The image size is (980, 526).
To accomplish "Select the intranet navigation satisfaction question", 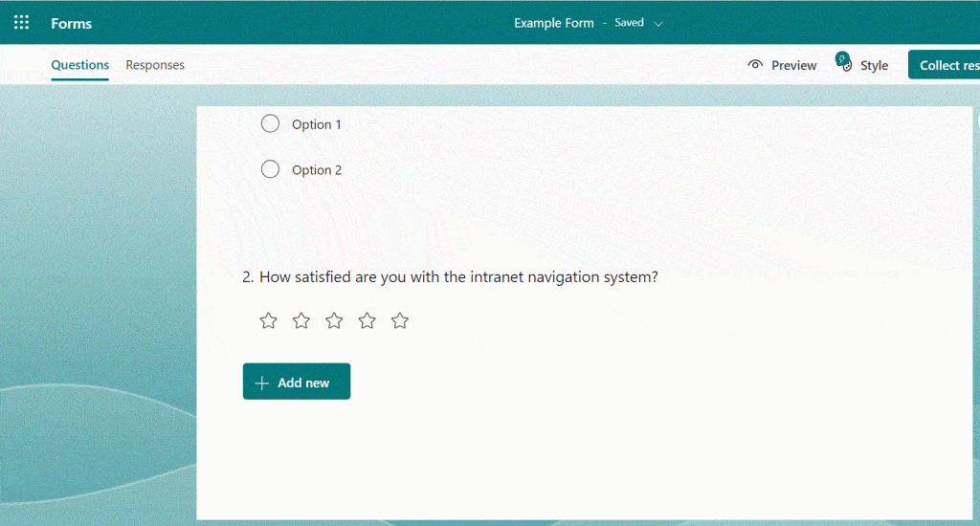I will 450,276.
